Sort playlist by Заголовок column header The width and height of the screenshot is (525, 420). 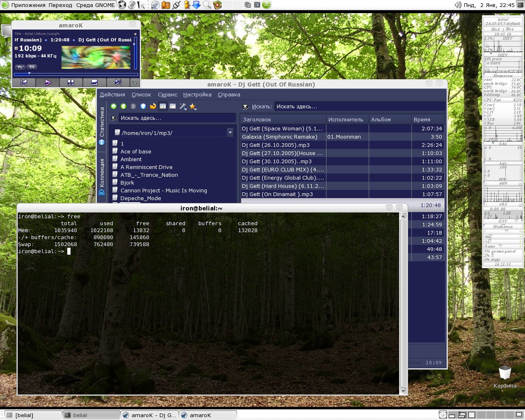point(283,120)
